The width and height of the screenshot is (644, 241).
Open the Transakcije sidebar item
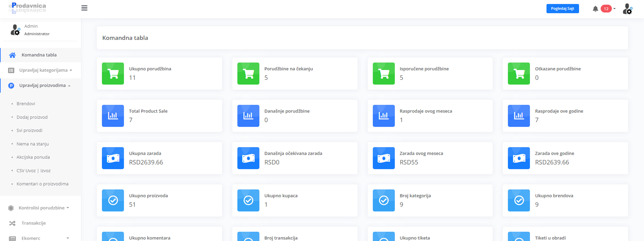33,223
